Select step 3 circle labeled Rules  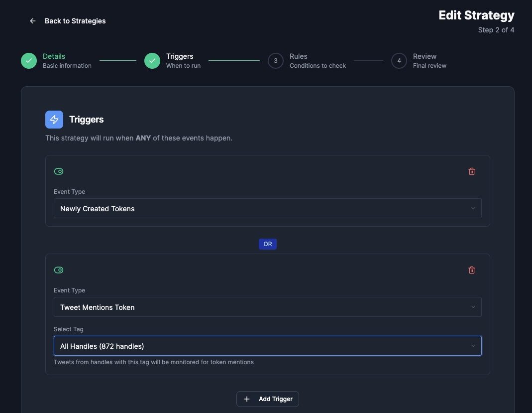pos(276,60)
